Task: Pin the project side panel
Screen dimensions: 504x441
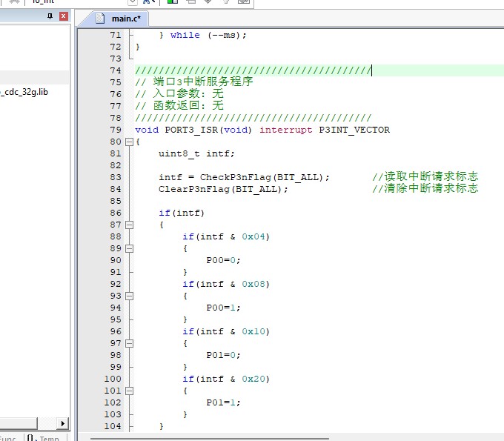Action: click(x=50, y=16)
